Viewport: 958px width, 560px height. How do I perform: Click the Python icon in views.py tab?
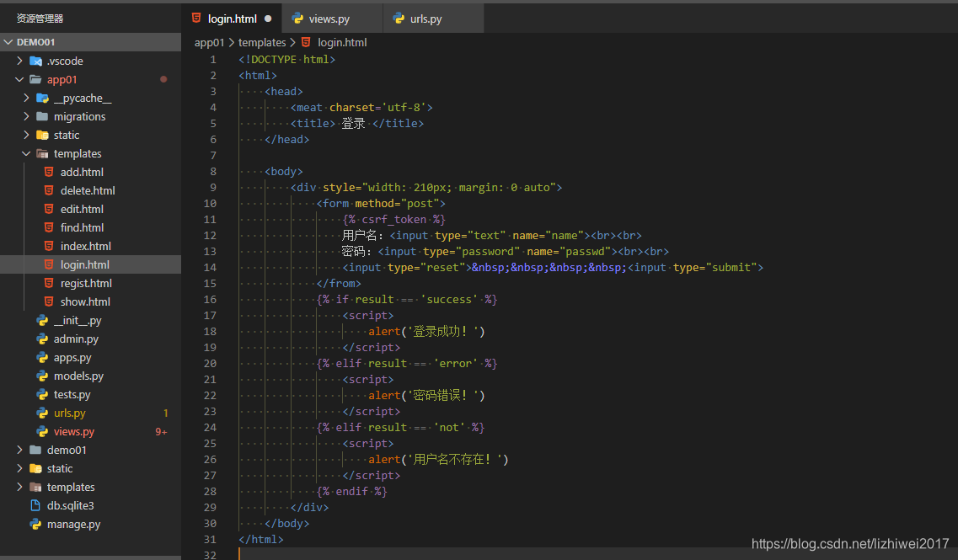(297, 19)
